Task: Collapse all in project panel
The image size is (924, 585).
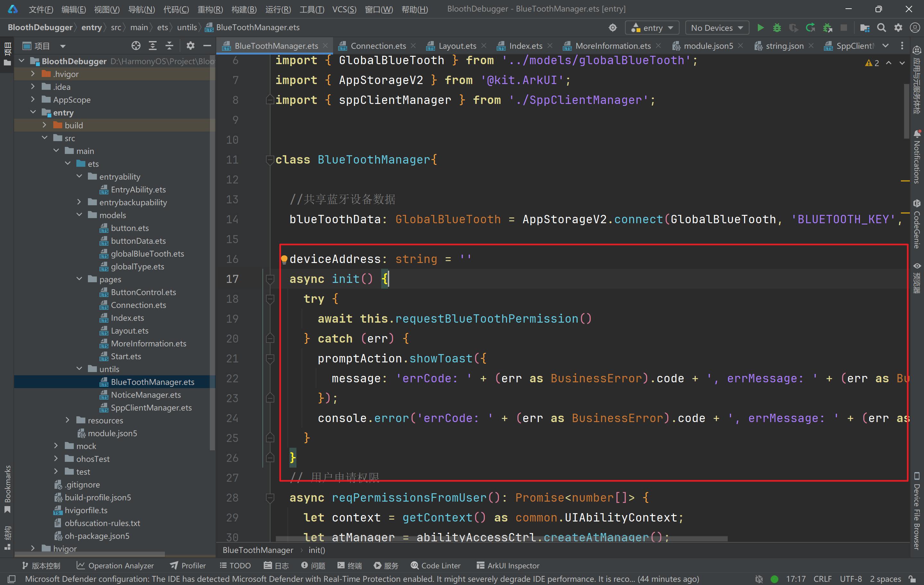Action: click(169, 46)
